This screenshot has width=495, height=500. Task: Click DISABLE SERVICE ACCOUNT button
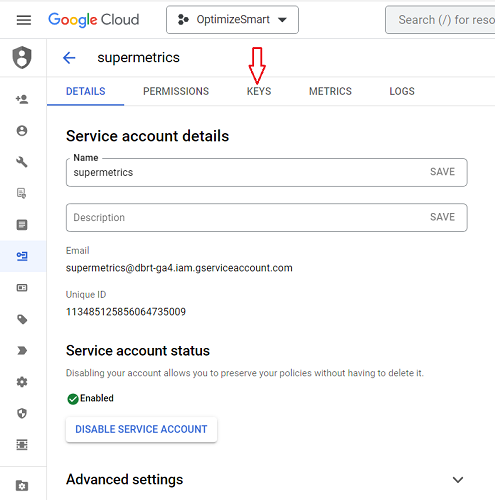point(141,429)
